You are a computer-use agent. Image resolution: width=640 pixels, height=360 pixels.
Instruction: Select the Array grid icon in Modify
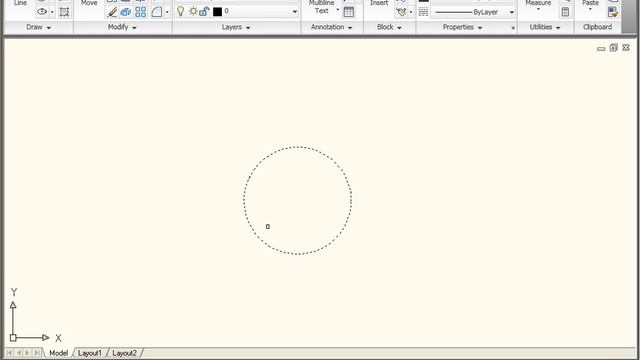(x=141, y=12)
